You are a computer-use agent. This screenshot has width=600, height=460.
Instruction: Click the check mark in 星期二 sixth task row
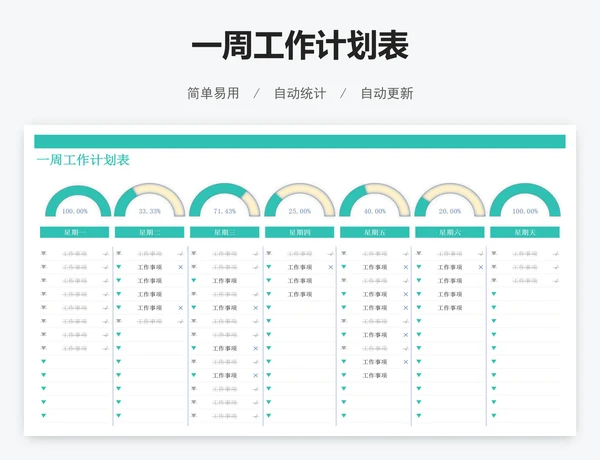click(181, 321)
